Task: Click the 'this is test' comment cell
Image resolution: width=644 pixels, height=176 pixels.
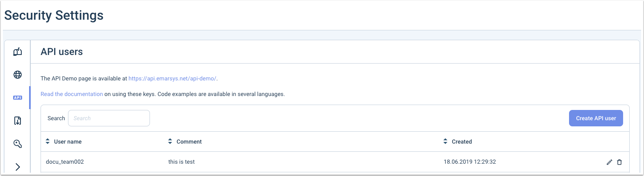Action: [x=181, y=162]
